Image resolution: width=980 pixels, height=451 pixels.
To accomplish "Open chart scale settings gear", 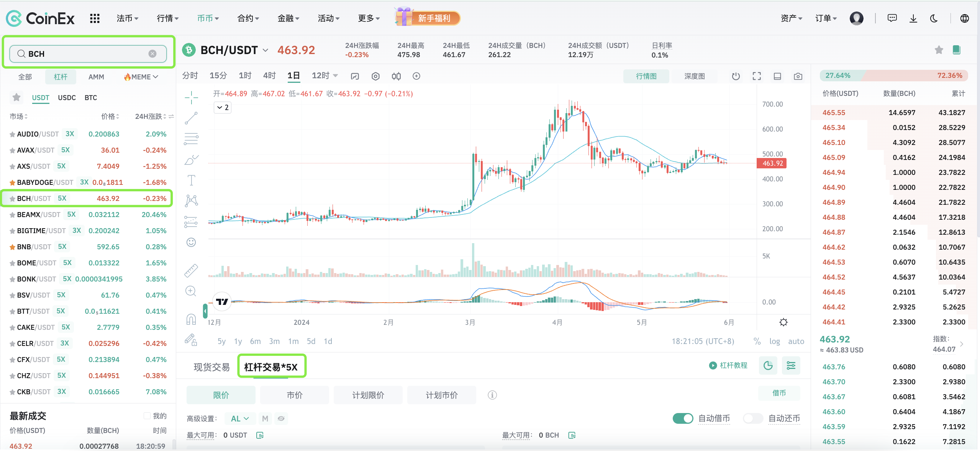I will 783,322.
